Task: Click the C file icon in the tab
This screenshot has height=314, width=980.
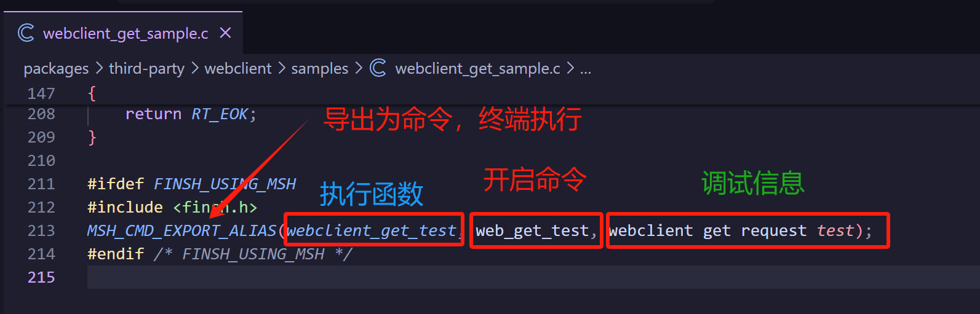Action: 26,33
